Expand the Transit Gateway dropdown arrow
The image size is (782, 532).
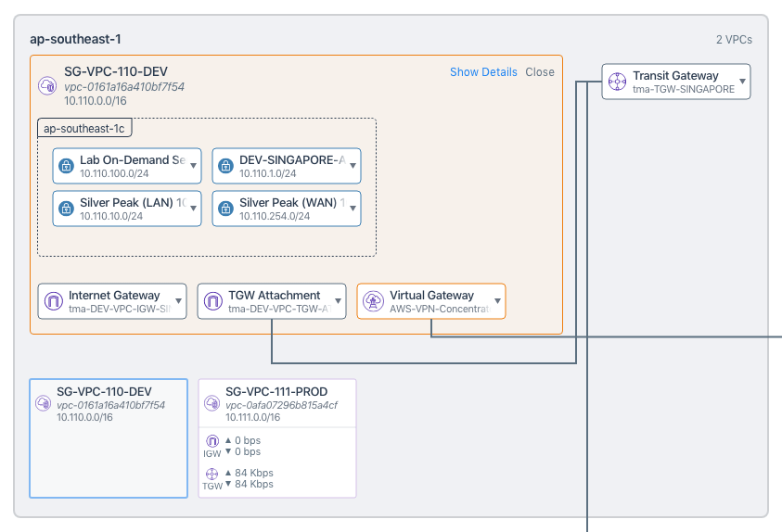(x=742, y=82)
